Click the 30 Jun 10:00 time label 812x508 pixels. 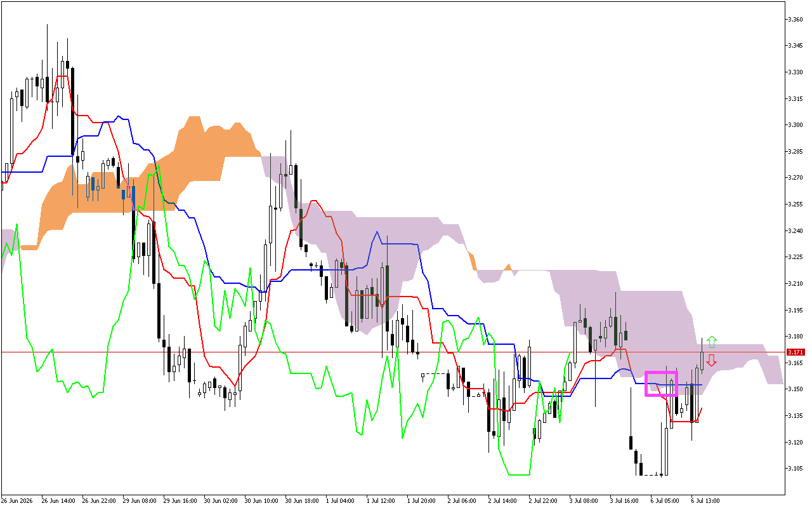click(261, 500)
